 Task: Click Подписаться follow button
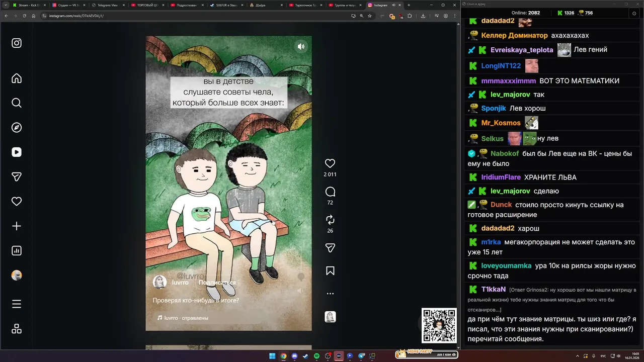217,283
